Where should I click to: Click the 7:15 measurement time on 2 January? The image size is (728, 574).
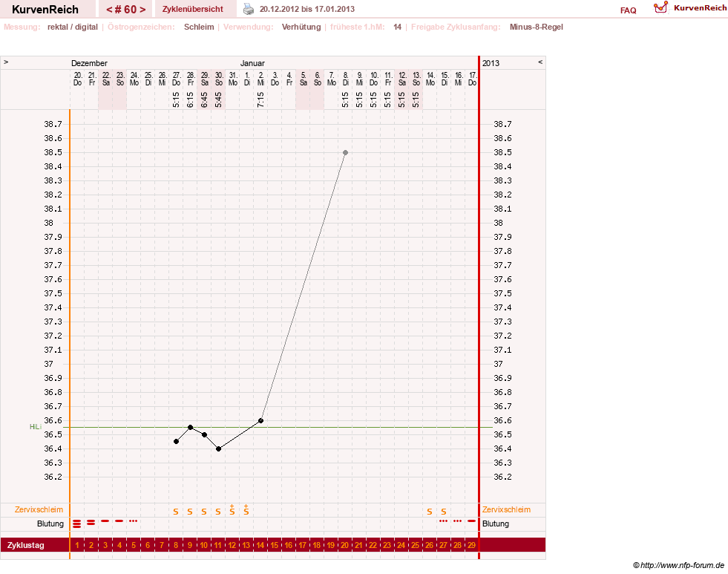[x=260, y=100]
